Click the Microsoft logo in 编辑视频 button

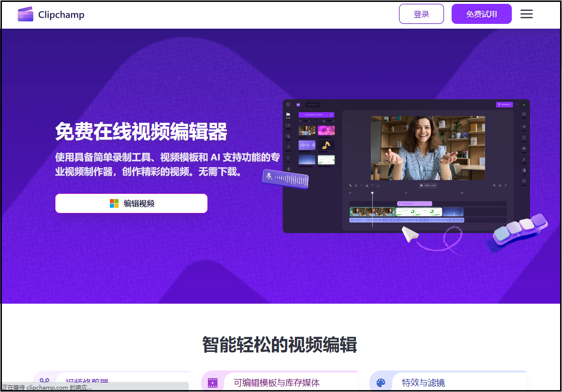point(114,203)
